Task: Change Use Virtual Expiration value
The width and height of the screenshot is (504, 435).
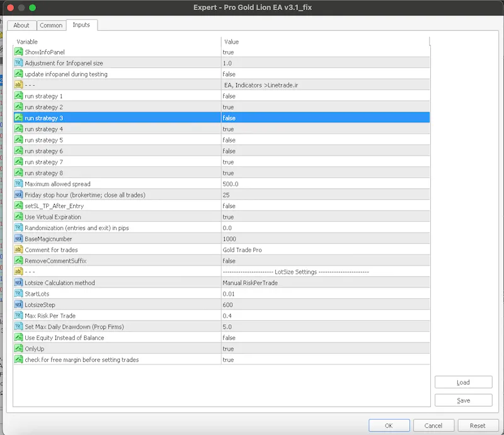Action: coord(325,216)
